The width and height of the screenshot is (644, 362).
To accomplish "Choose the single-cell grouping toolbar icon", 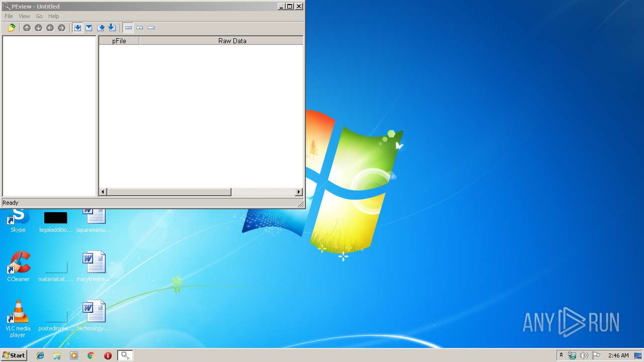I will [151, 28].
